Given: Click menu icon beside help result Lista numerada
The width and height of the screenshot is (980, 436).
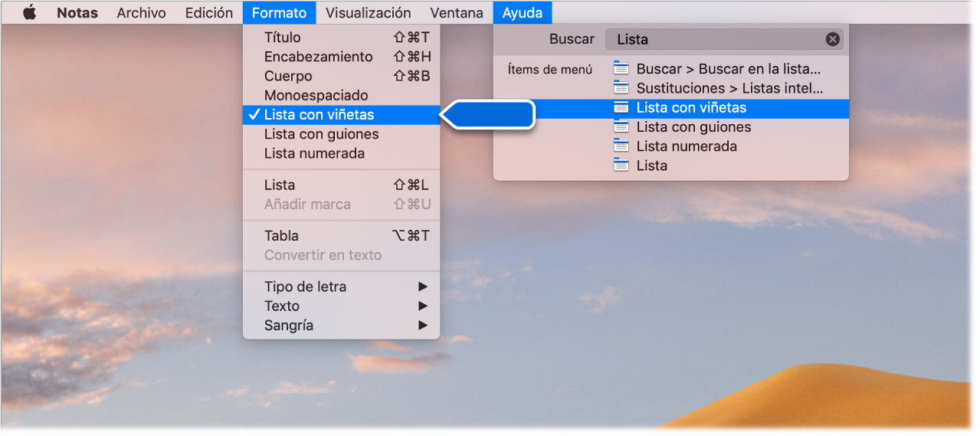Looking at the screenshot, I should 621,146.
